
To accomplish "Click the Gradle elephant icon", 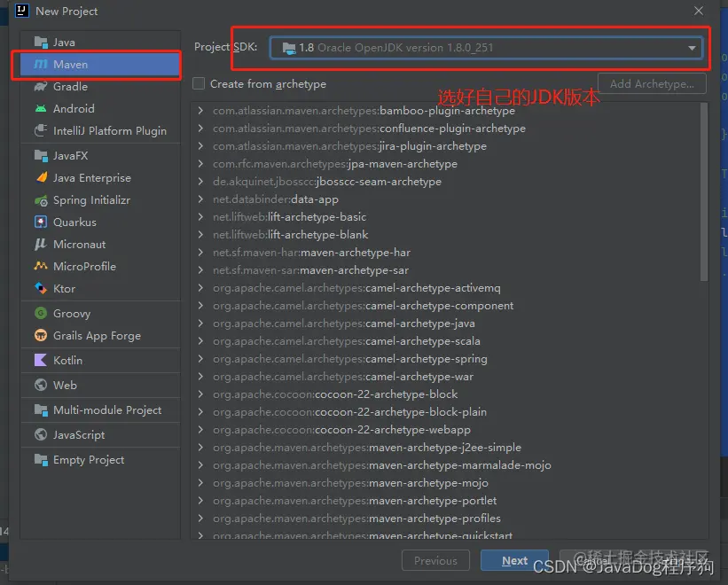I will [41, 86].
